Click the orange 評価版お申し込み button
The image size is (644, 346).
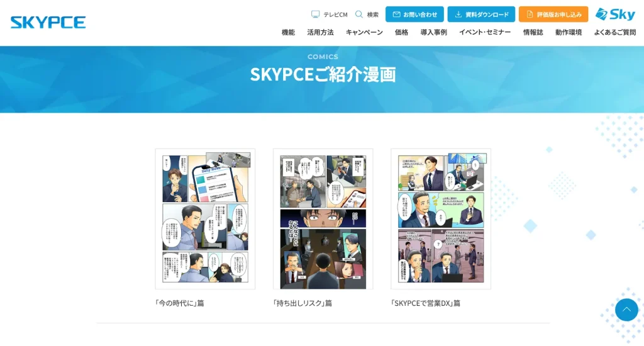pos(553,14)
